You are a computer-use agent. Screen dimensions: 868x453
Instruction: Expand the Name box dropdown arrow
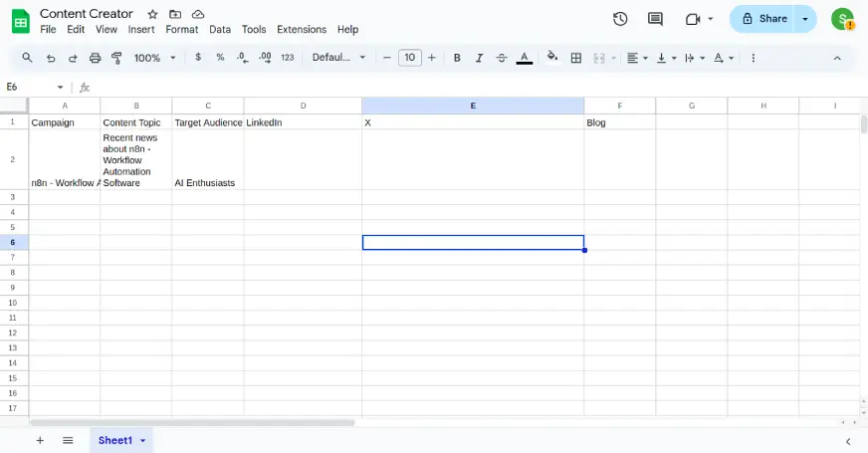point(60,87)
